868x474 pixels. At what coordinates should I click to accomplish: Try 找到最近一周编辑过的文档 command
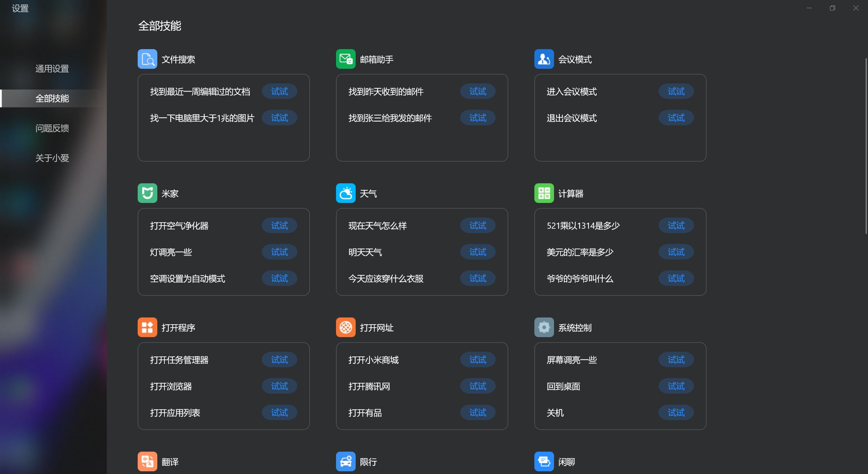tap(279, 91)
